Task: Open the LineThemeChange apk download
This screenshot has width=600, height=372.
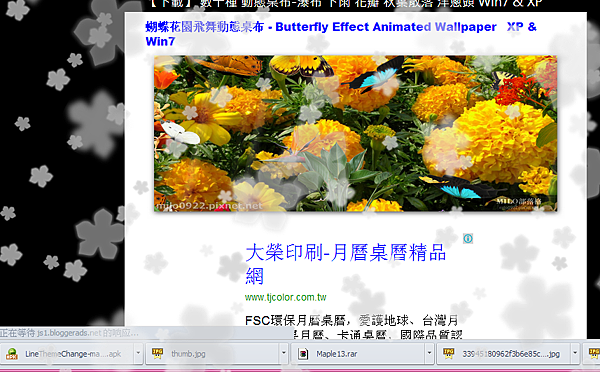Action: [x=67, y=354]
